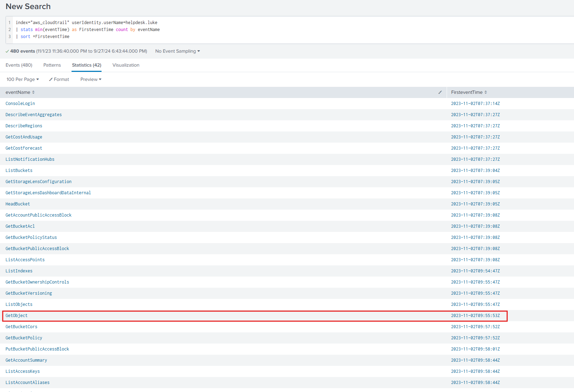Click the ListNotificationHubs event name
The image size is (574, 392).
point(30,159)
